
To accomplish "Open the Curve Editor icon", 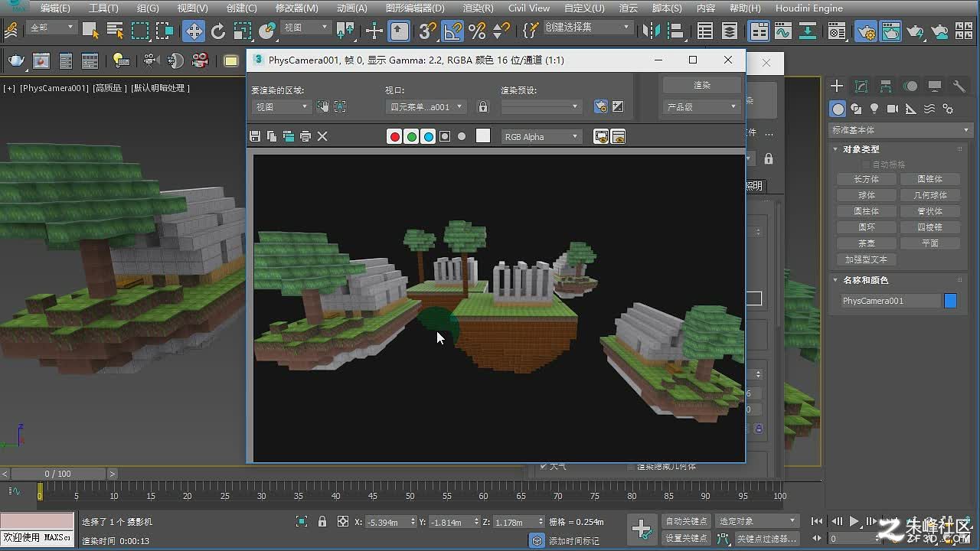I will [783, 31].
